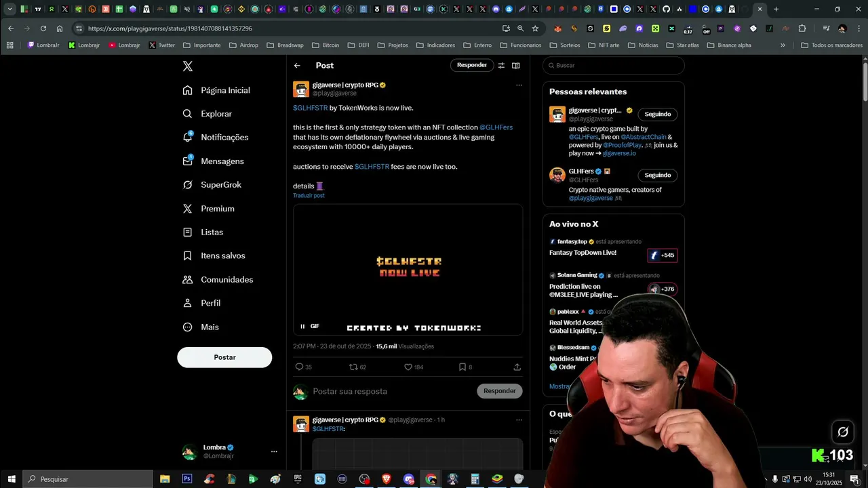The image size is (868, 488).
Task: Open Photoshop from the taskbar
Action: tap(186, 479)
